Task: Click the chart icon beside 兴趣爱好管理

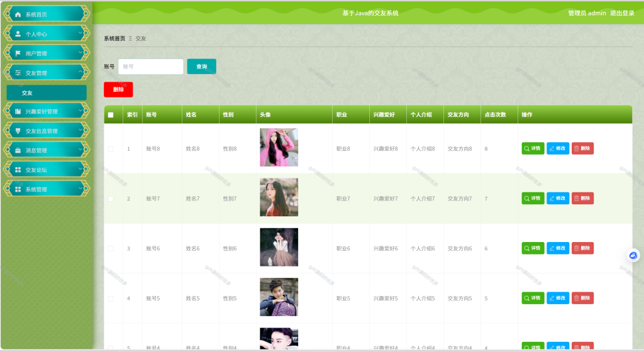Action: (18, 111)
